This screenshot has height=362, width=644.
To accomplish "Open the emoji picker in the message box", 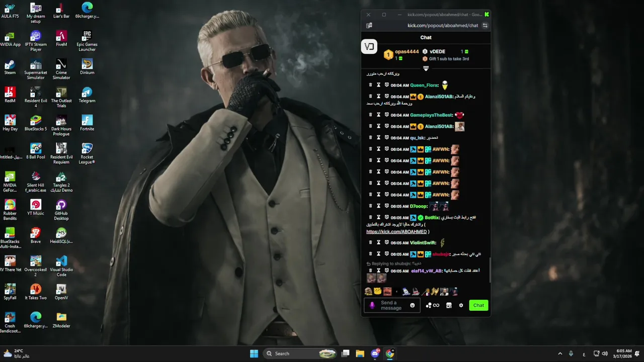I will [x=413, y=305].
